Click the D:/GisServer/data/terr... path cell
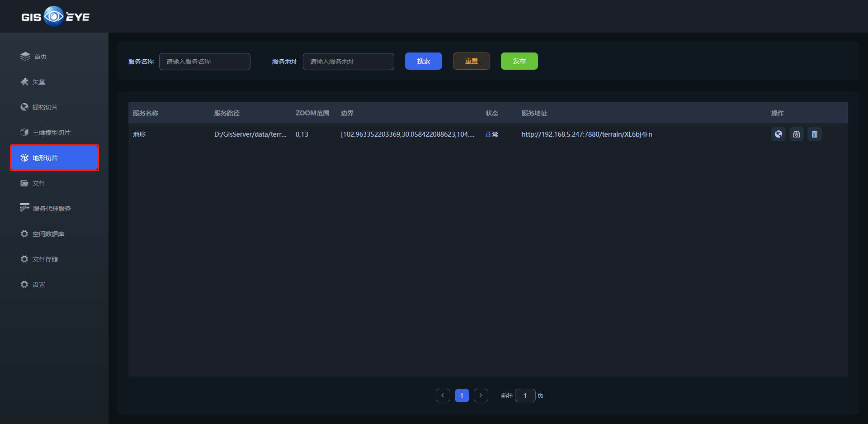Screen dimensions: 868x424 point(250,134)
